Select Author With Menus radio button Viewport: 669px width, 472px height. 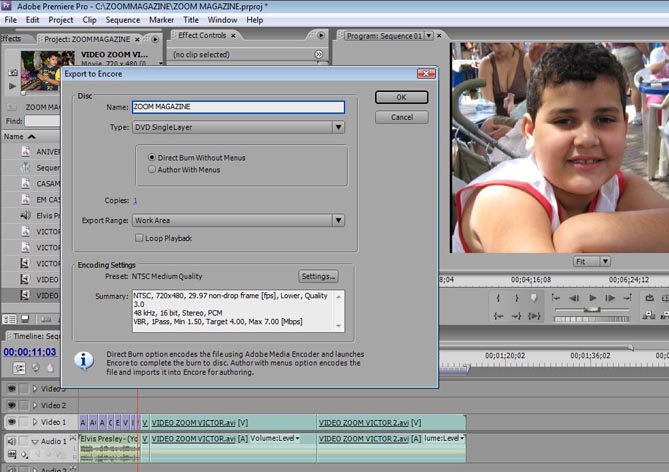[152, 169]
